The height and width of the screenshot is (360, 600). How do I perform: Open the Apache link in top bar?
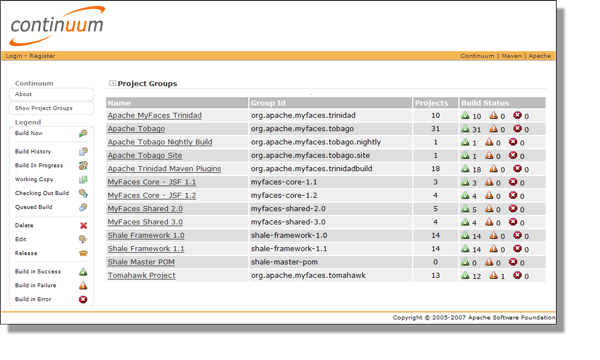pos(540,56)
